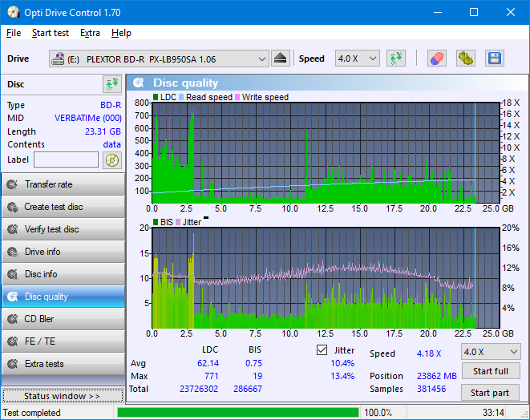Click the FE / TE sidebar icon
Image resolution: width=530 pixels, height=420 pixels.
(x=13, y=341)
